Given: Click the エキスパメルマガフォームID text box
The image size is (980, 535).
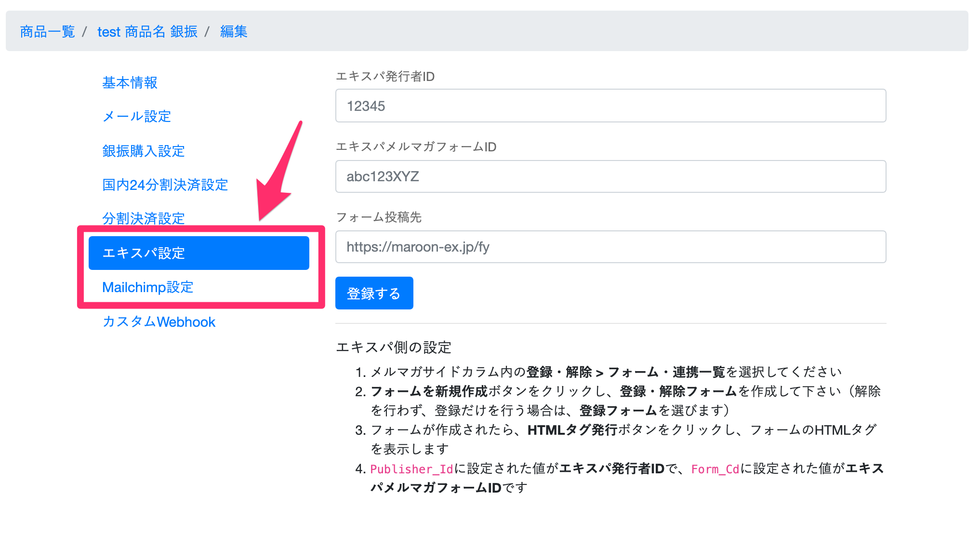Looking at the screenshot, I should [x=610, y=176].
